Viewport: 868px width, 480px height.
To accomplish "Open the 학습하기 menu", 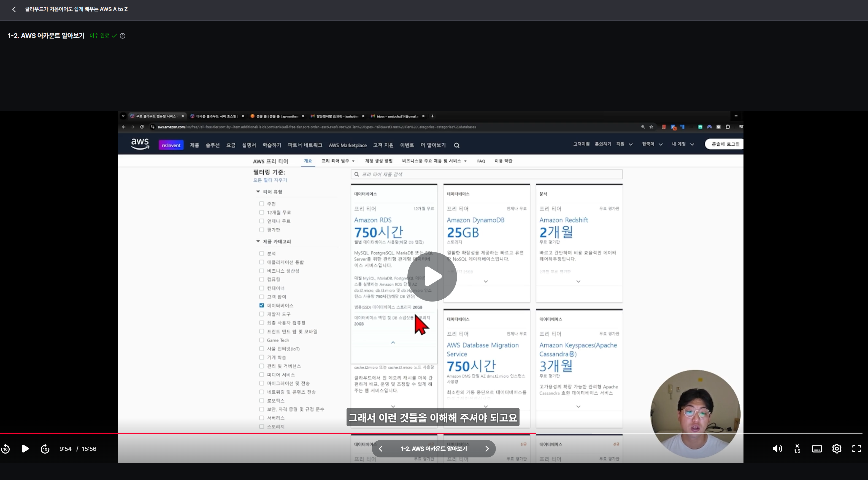I will click(272, 145).
